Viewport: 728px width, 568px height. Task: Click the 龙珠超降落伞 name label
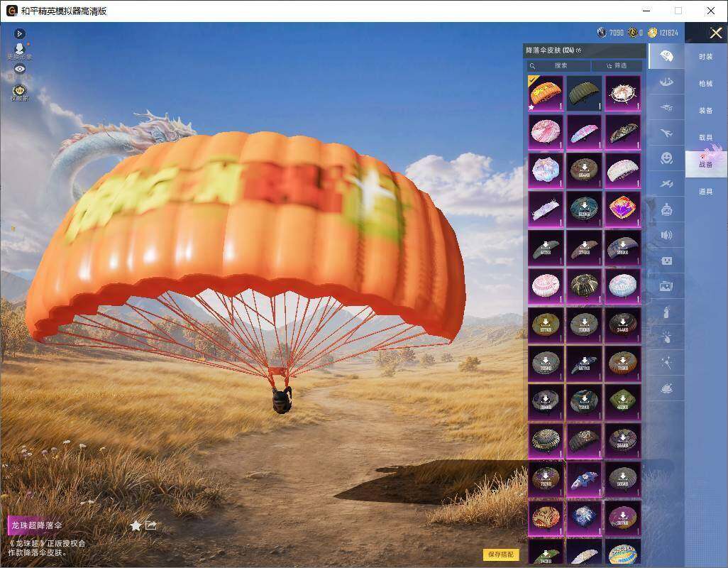click(x=37, y=525)
